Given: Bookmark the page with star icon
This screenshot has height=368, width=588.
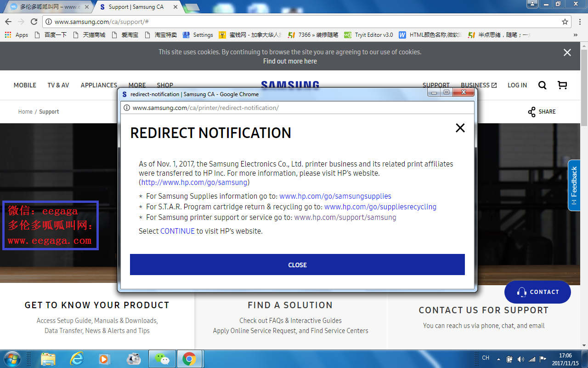Looking at the screenshot, I should (565, 22).
